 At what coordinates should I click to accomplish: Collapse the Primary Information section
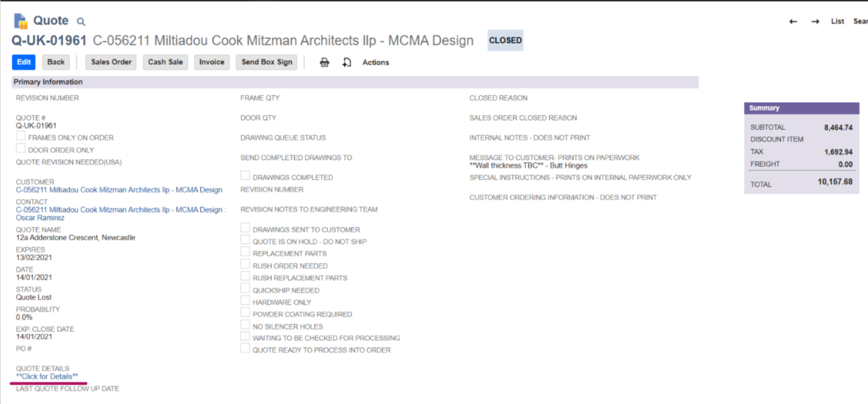pos(48,82)
